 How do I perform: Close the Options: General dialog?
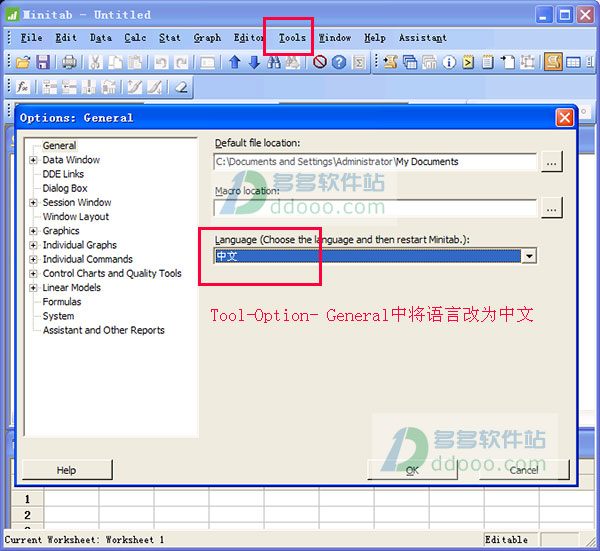click(x=564, y=117)
